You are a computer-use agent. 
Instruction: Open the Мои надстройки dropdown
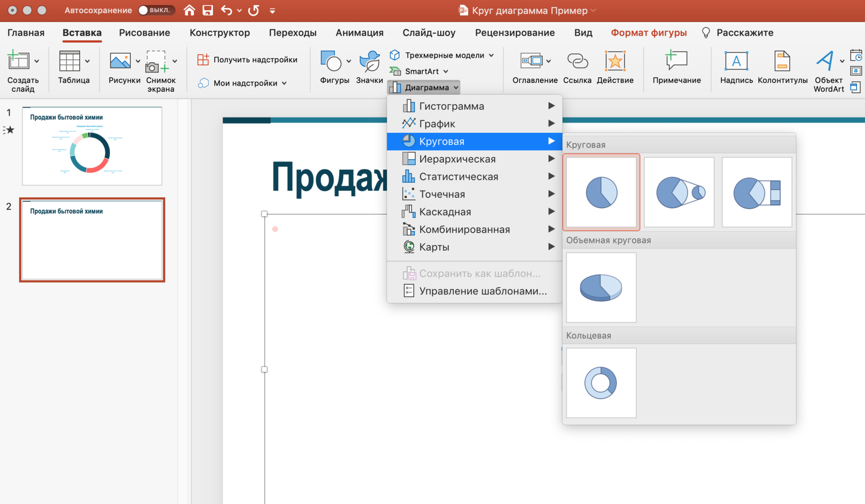[x=242, y=83]
